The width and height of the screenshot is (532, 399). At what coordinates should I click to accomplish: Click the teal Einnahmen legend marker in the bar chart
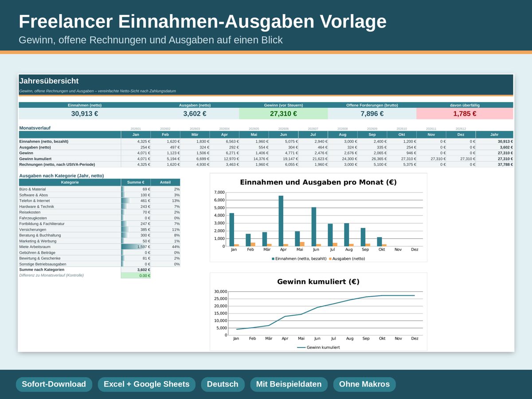pos(273,258)
